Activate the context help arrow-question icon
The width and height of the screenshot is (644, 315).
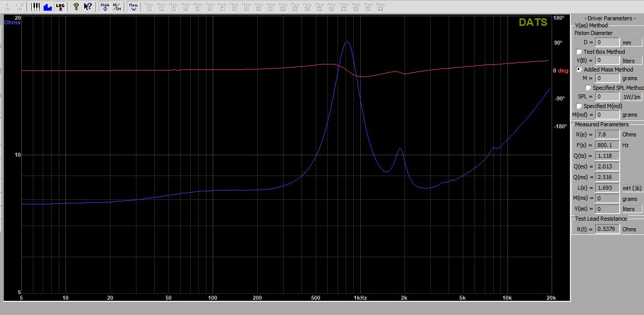pos(88,7)
